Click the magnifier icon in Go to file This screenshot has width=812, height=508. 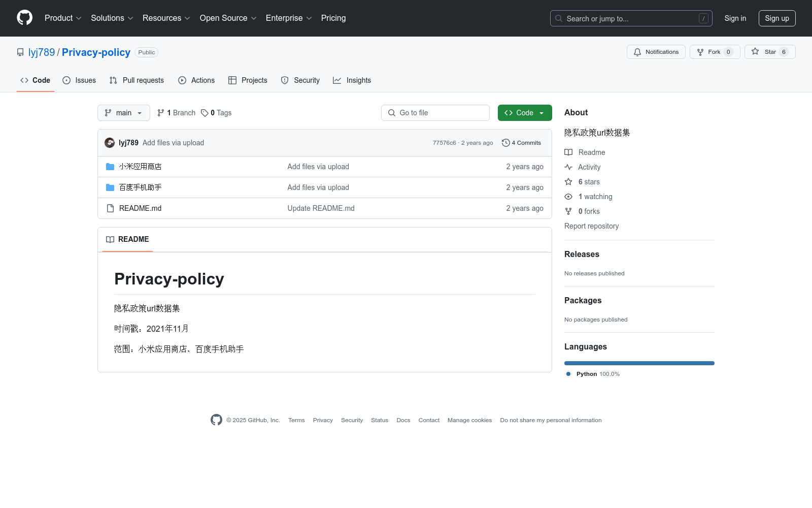point(392,113)
